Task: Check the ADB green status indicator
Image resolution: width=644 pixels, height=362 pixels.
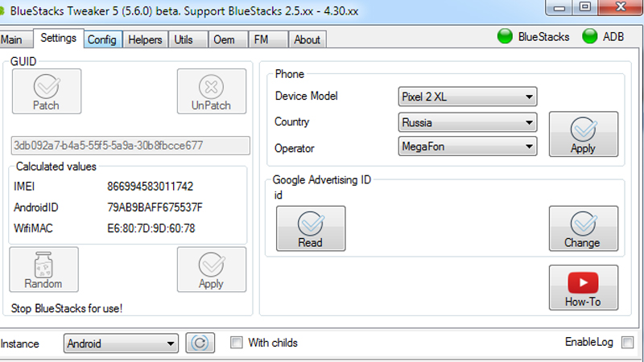Action: pyautogui.click(x=589, y=36)
